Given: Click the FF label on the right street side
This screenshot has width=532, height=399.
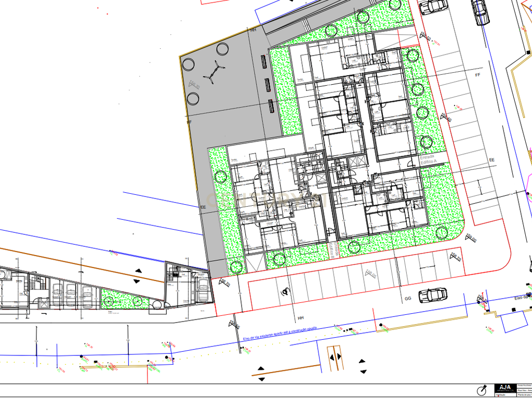Looking at the screenshot, I should 478,75.
